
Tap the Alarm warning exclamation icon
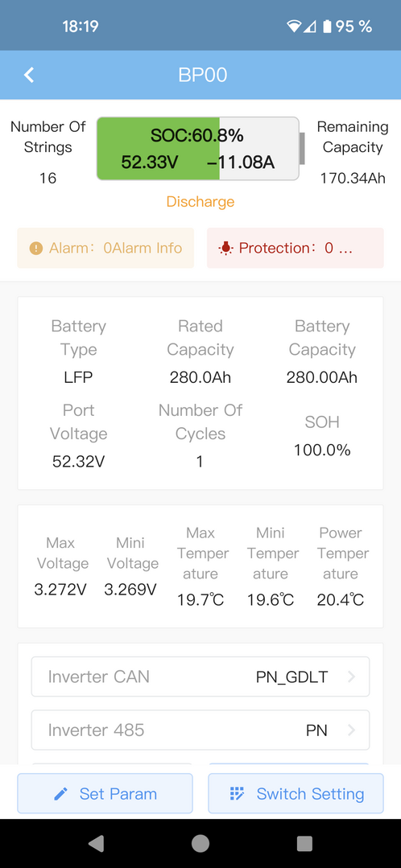click(36, 249)
